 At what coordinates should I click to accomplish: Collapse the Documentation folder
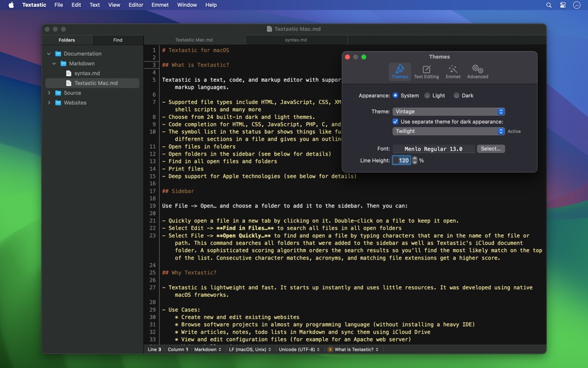pos(49,54)
